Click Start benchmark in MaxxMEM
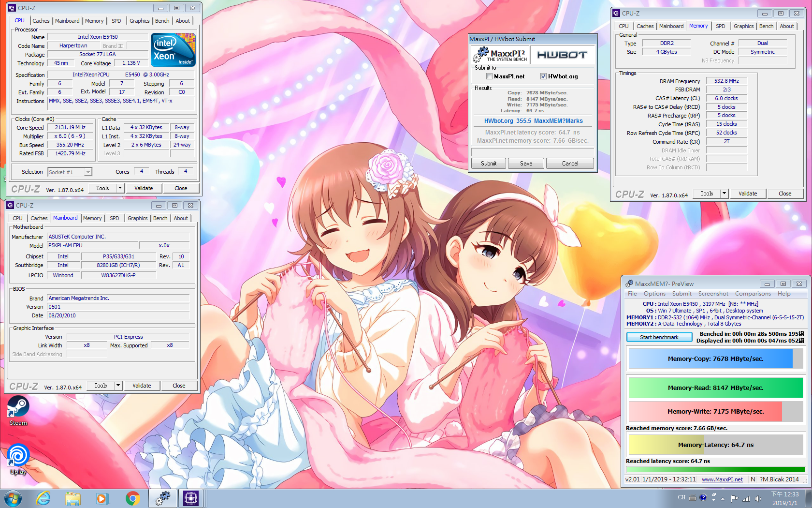This screenshot has width=812, height=508. point(659,337)
